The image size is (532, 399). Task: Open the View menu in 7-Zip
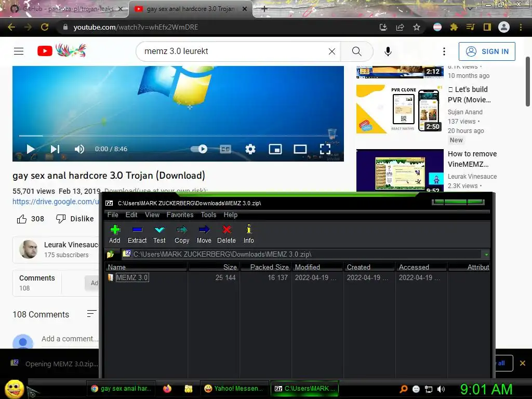click(152, 215)
